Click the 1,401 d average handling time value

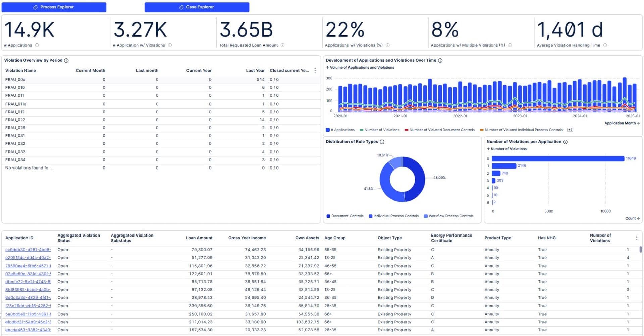point(570,30)
